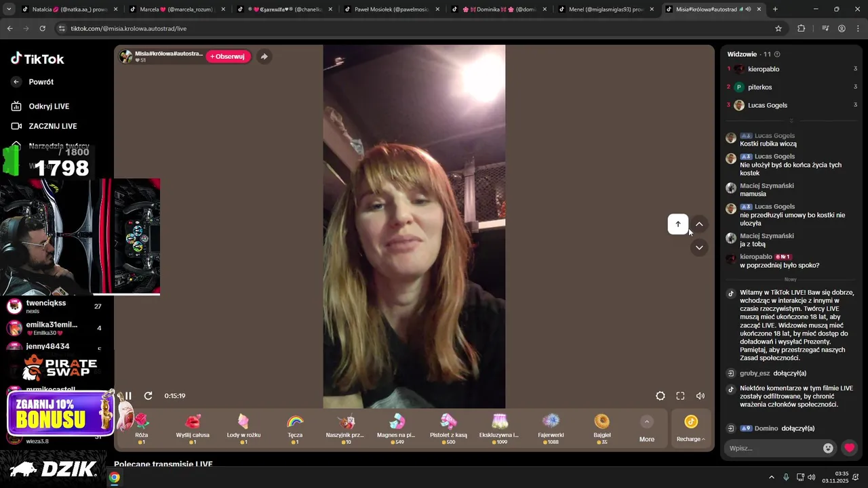The height and width of the screenshot is (488, 868).
Task: Share the live stream via arrow icon
Action: (264, 56)
